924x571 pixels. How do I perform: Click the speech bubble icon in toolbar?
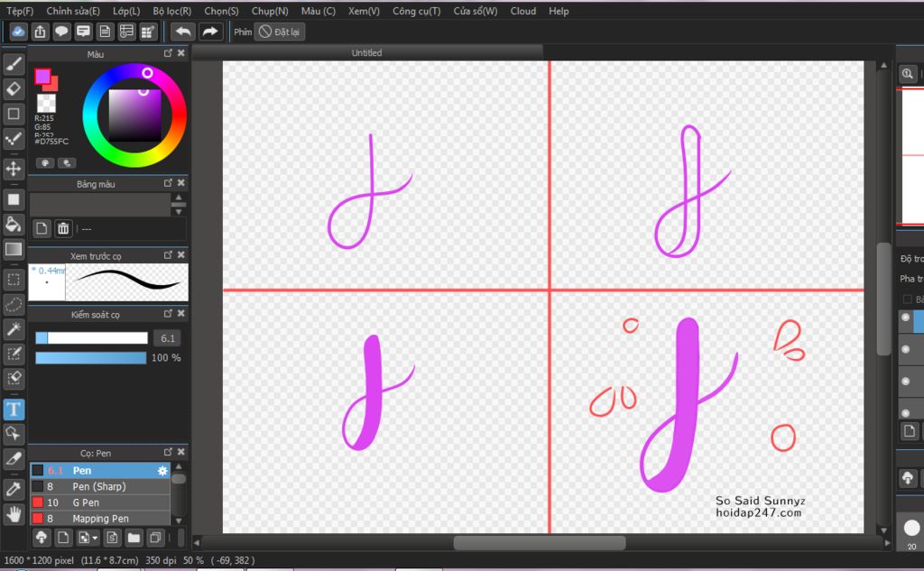coord(61,32)
